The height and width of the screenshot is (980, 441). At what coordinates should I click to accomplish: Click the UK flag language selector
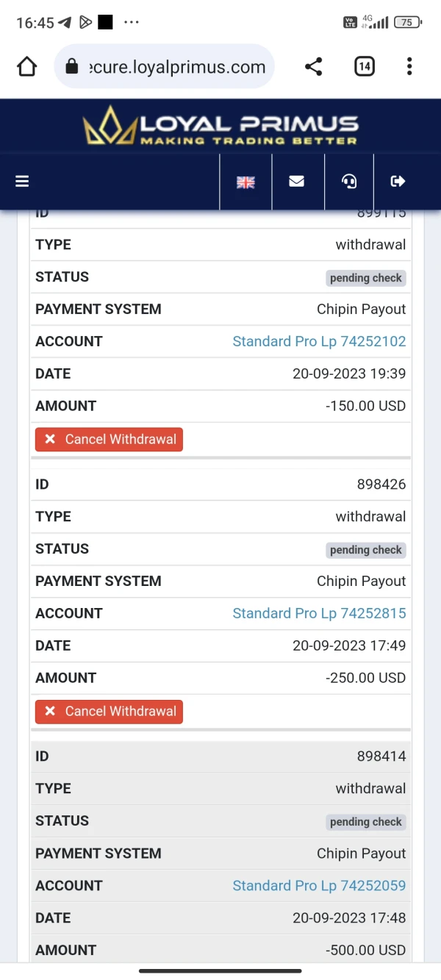point(245,182)
